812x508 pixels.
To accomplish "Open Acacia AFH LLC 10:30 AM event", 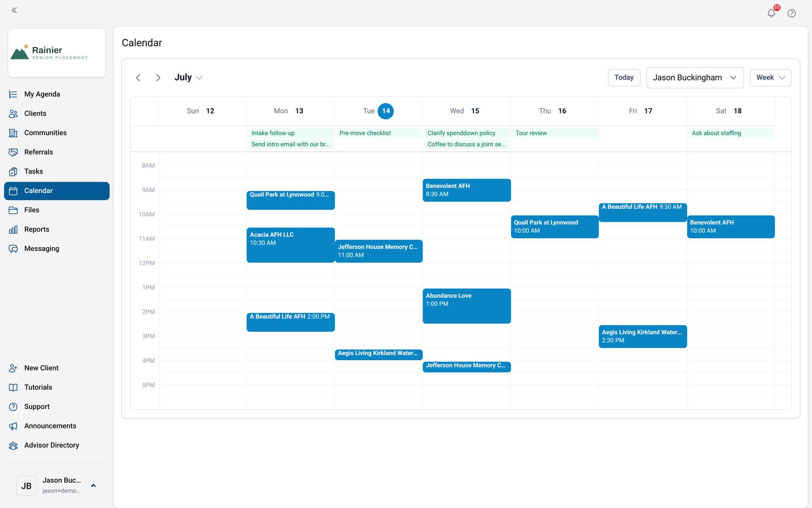I will tap(291, 245).
